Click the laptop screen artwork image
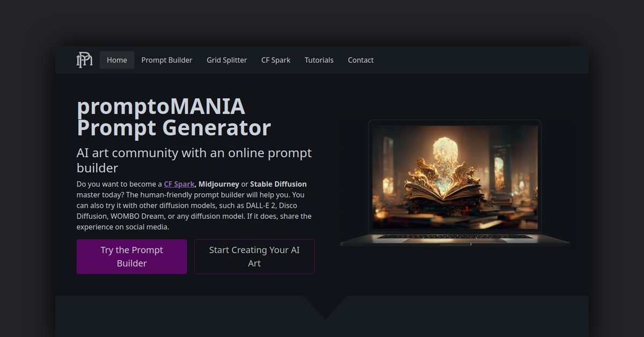The width and height of the screenshot is (644, 337). pos(455,177)
